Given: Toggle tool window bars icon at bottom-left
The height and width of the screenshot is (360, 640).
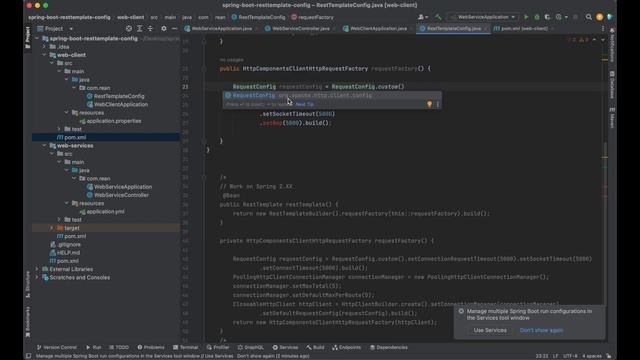Looking at the screenshot, I should point(29,356).
